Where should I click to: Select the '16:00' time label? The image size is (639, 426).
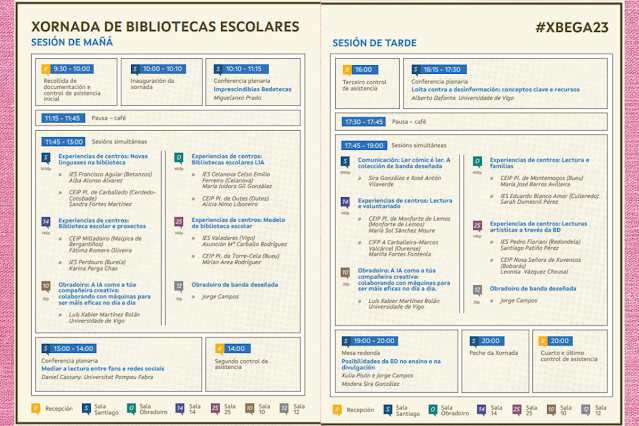[364, 70]
